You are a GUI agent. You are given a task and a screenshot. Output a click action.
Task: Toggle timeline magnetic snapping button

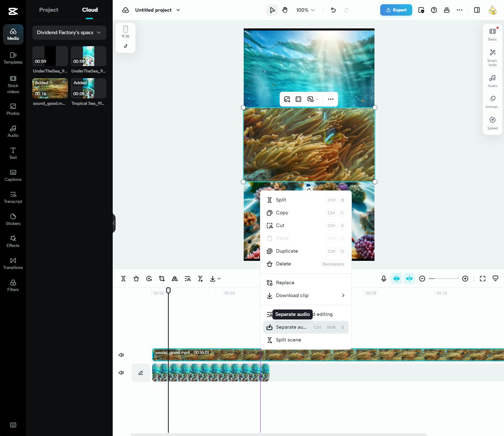pos(397,279)
